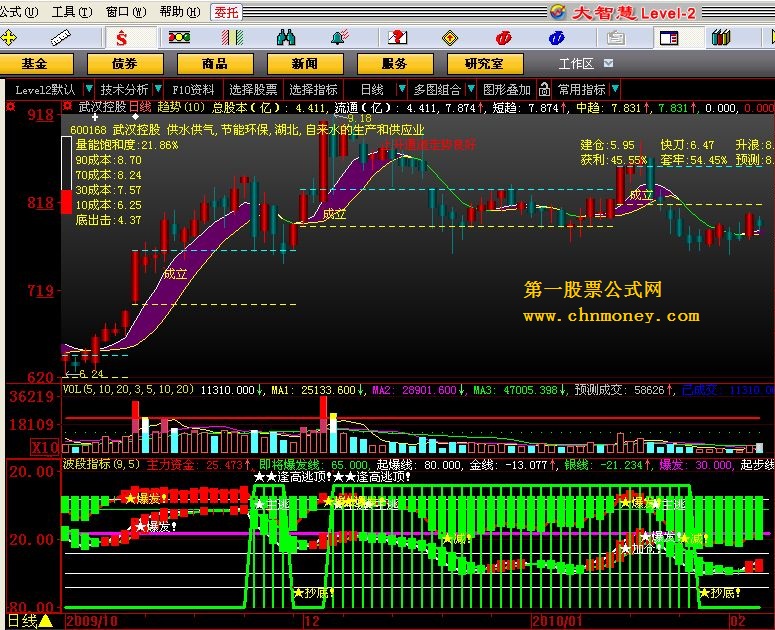This screenshot has height=630, width=775.
Task: Click the window layout panel icon
Action: (669, 38)
